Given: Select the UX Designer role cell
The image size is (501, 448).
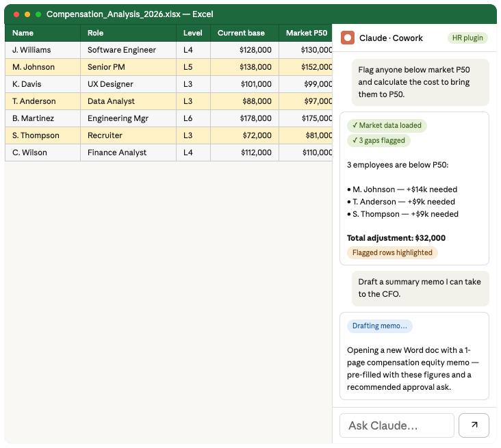Looking at the screenshot, I should [128, 84].
